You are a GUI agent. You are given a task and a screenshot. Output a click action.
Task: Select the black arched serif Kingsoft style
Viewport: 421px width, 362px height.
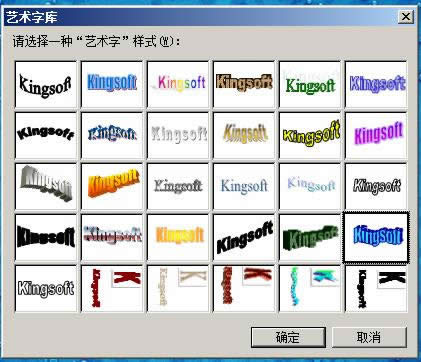[x=46, y=84]
